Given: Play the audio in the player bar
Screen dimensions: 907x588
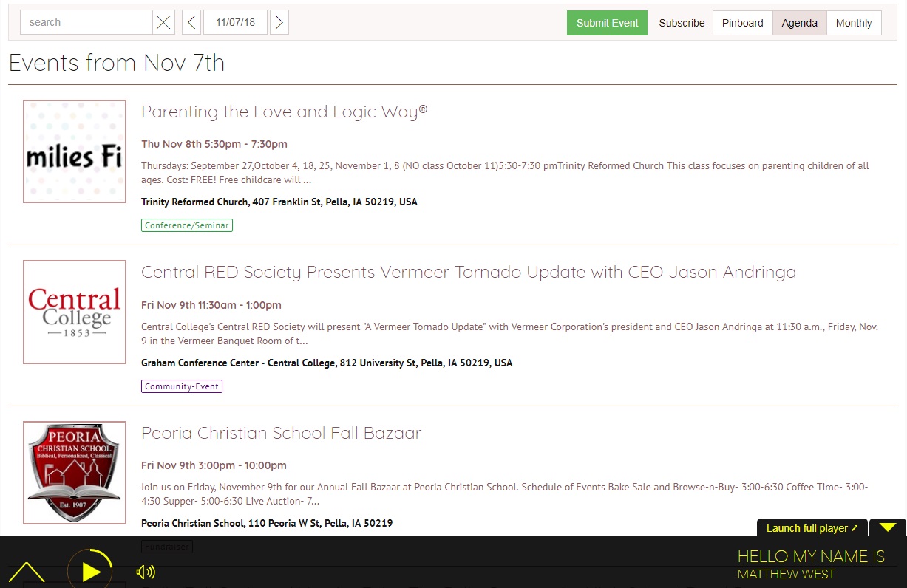Looking at the screenshot, I should pos(90,571).
